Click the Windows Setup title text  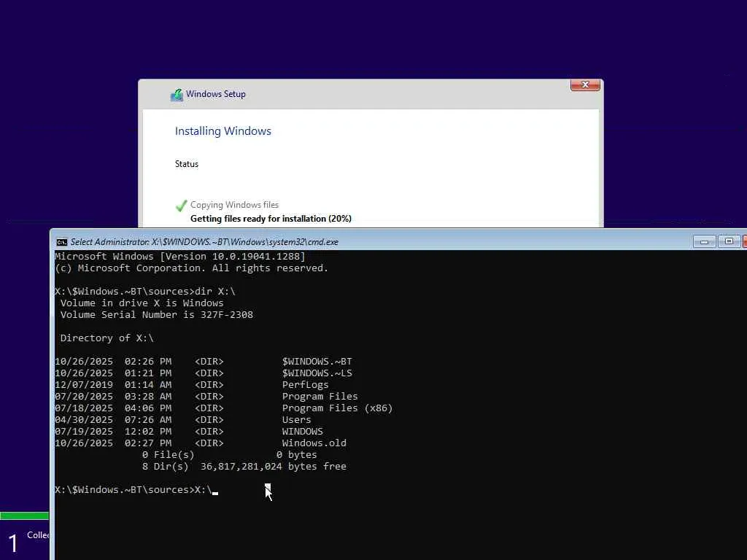(216, 94)
